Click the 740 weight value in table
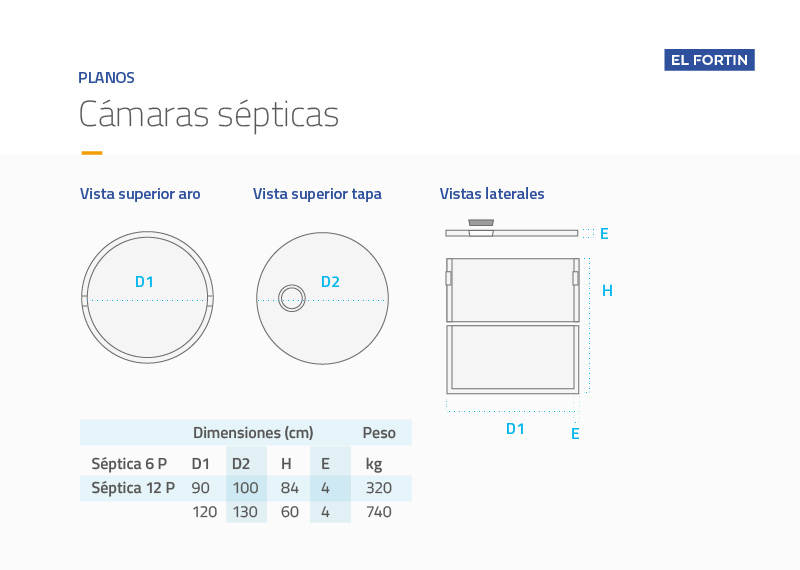Screen dimensions: 800x570 tap(379, 512)
